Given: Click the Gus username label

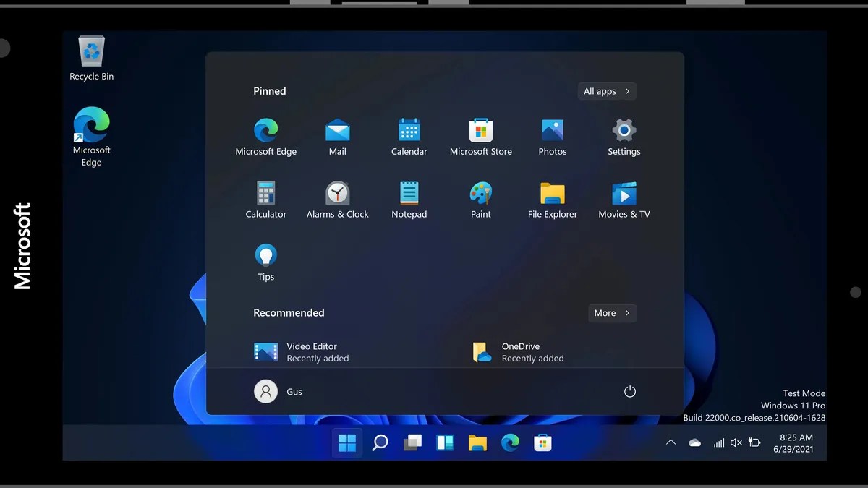Looking at the screenshot, I should [294, 392].
